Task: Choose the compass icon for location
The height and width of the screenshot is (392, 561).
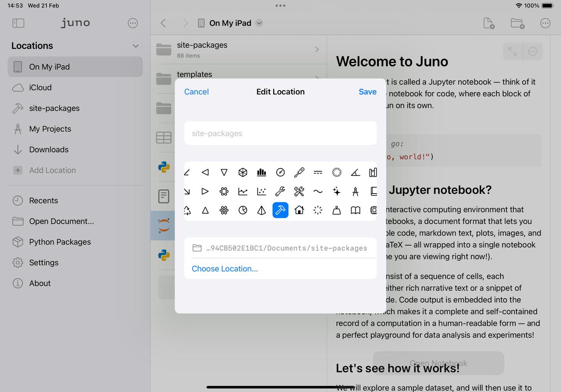Action: click(280, 172)
